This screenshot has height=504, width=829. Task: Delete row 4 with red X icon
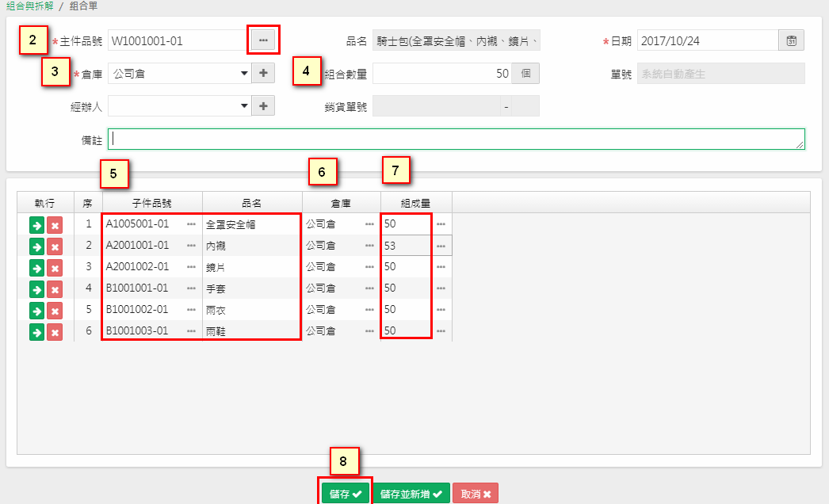coord(55,289)
